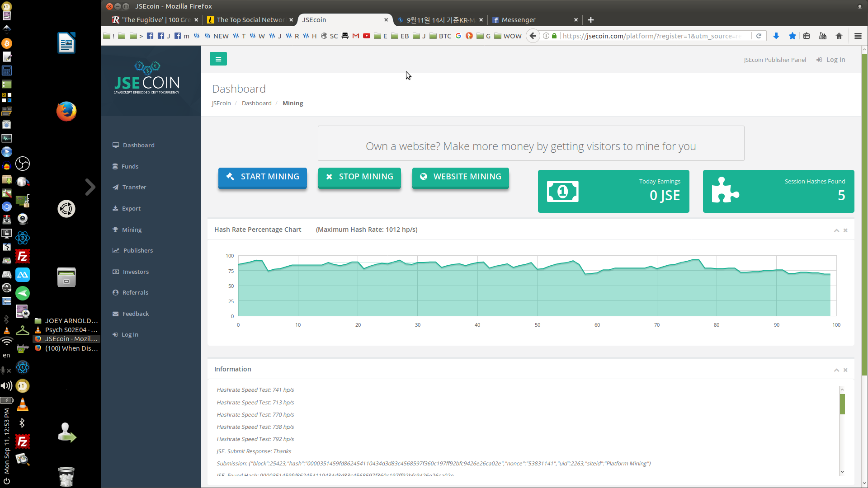Switch to JOEY ARNOLD window entry
Screen dimensions: 868x488
click(66, 320)
